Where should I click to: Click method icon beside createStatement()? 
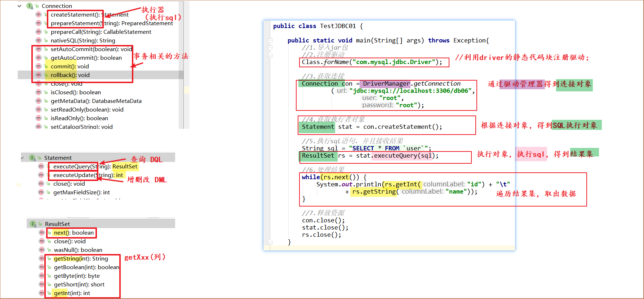tap(39, 15)
